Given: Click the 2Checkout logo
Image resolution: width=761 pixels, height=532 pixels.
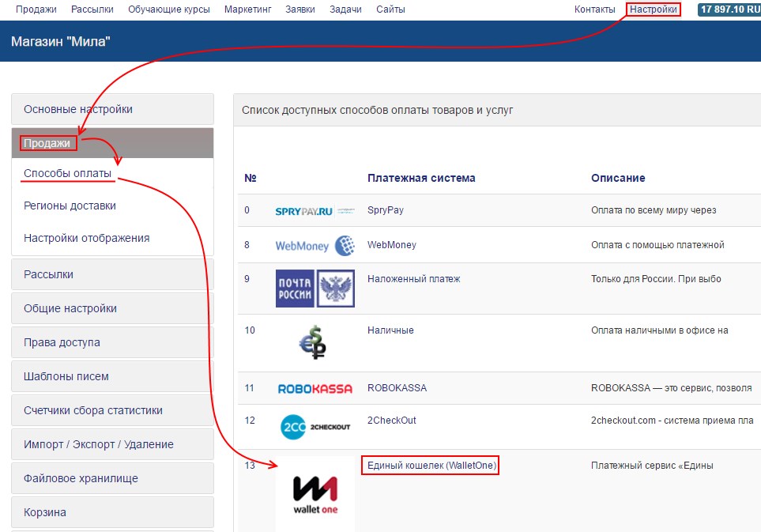Looking at the screenshot, I should pyautogui.click(x=315, y=427).
